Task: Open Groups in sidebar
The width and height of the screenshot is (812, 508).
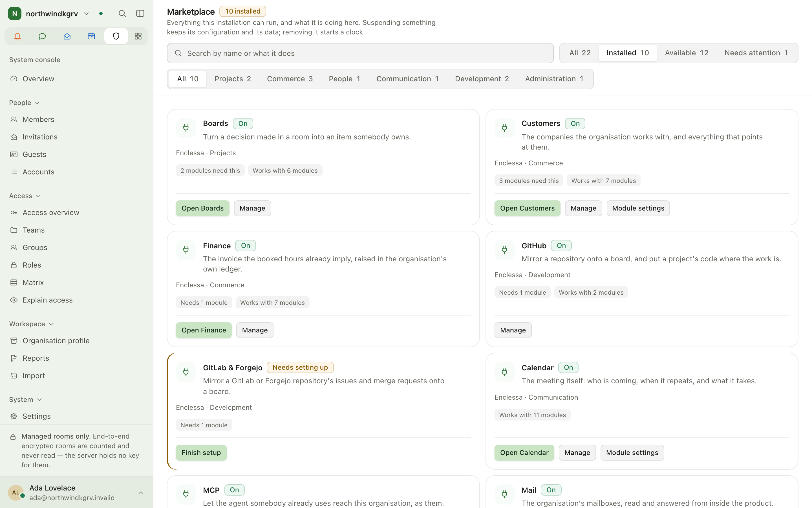Action: pos(76,247)
